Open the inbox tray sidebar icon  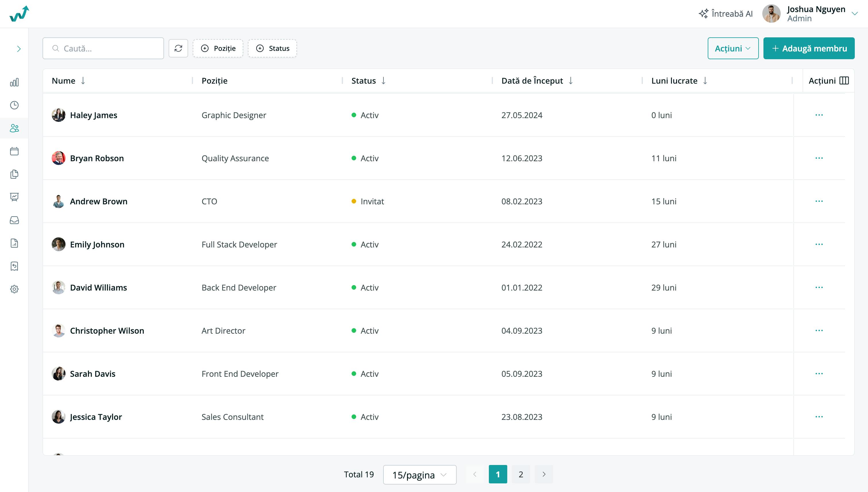(14, 220)
